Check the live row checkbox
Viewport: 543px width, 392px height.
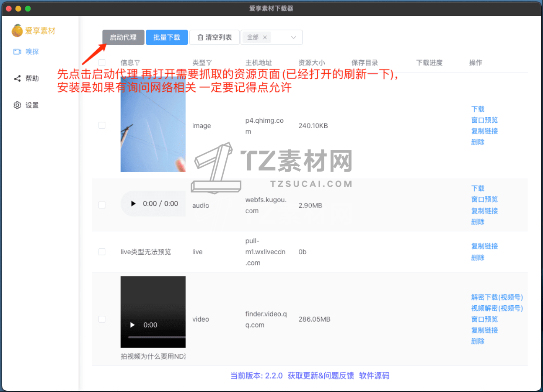click(x=102, y=252)
